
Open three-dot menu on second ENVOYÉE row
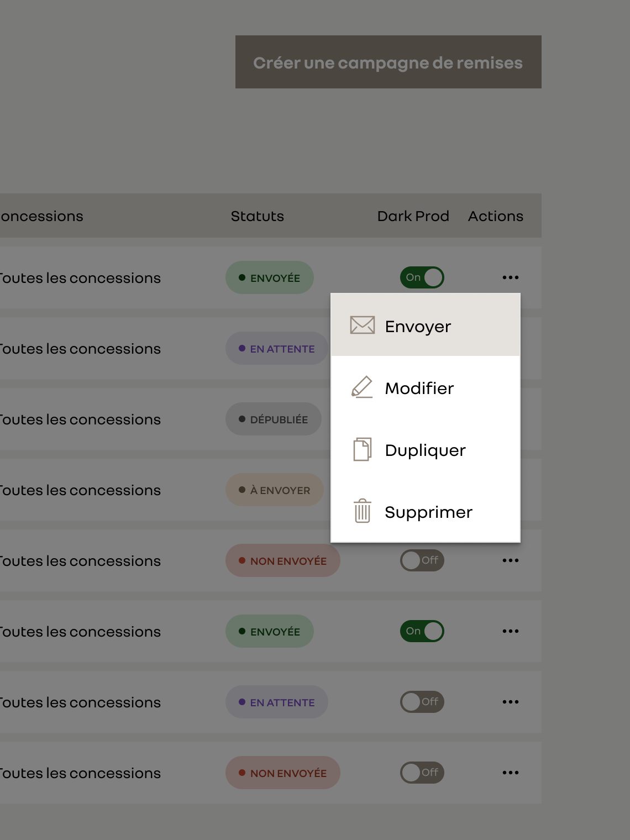[x=511, y=631]
